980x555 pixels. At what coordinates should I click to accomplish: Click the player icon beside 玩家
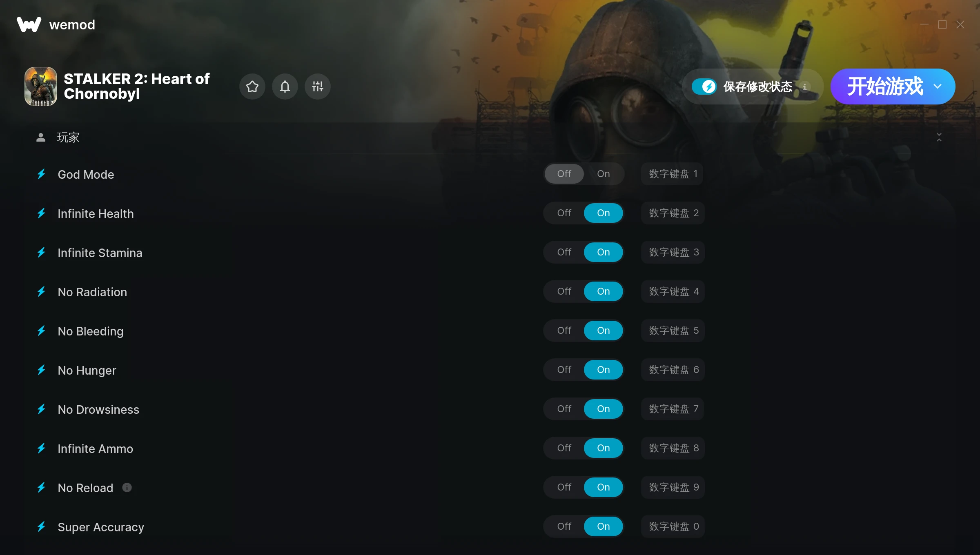[41, 138]
